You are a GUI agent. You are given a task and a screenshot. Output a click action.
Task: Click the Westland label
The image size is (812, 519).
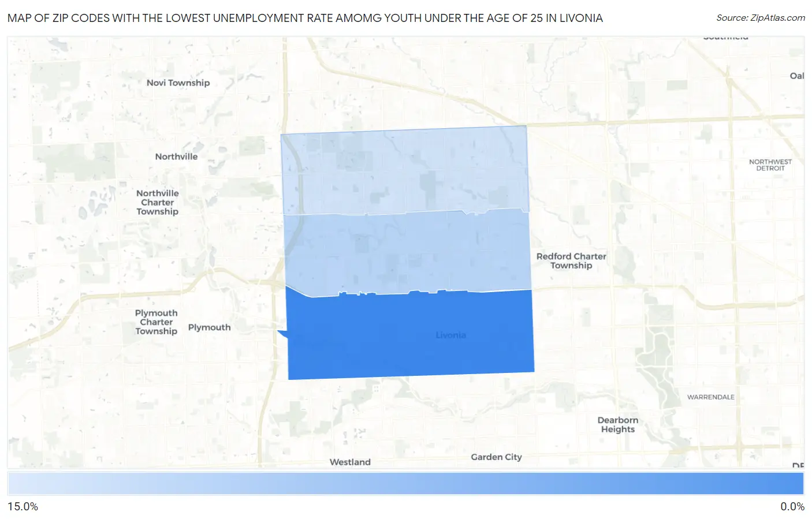(x=350, y=462)
